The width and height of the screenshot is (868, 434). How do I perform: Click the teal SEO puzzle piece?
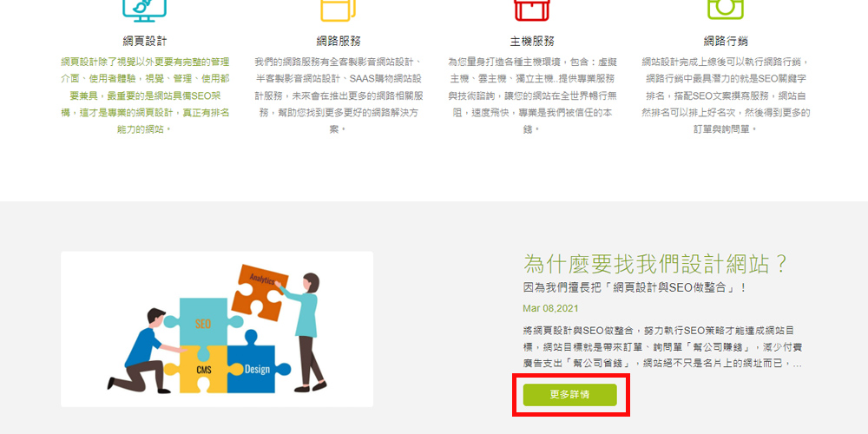pyautogui.click(x=203, y=323)
